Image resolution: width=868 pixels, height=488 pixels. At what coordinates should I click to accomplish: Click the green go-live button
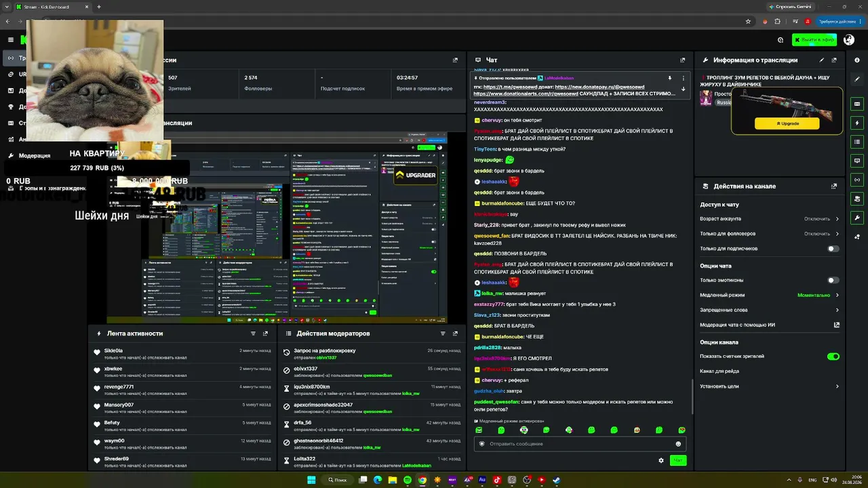pyautogui.click(x=814, y=40)
